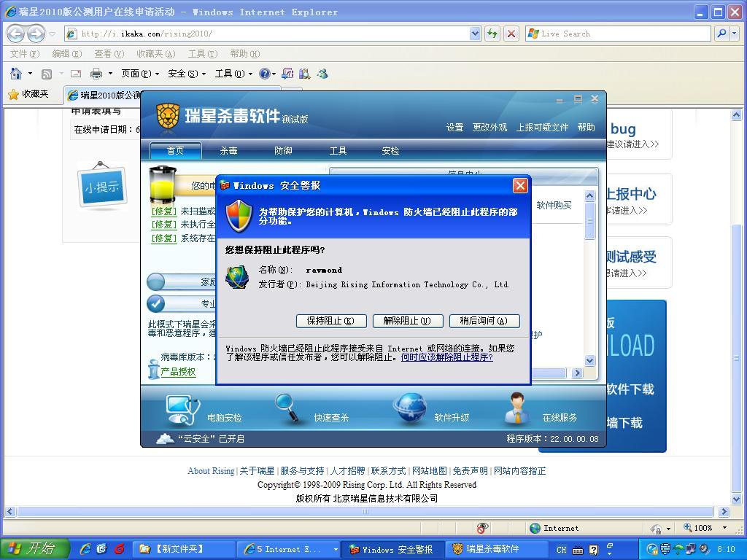The image size is (747, 560).
Task: Click the IE Back navigation arrow
Action: pyautogui.click(x=16, y=34)
